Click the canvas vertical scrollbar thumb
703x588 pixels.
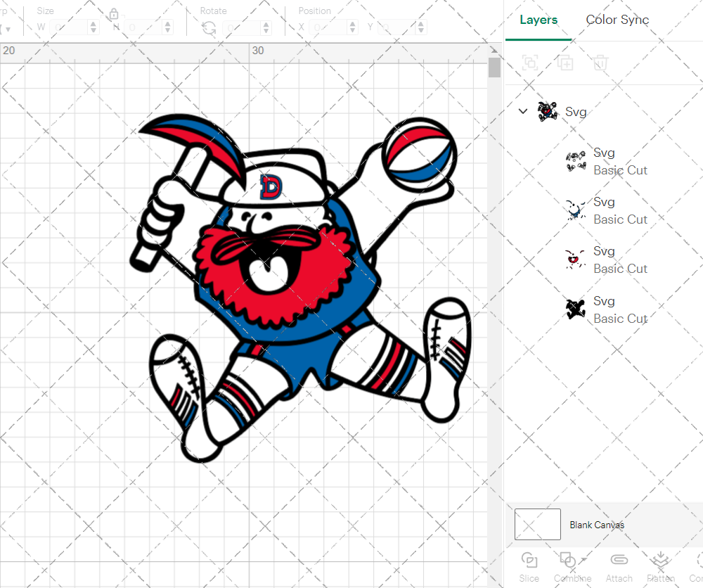[x=494, y=68]
